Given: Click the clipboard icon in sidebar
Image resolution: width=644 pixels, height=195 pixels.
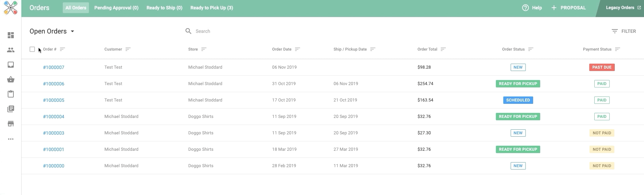Looking at the screenshot, I should point(11,94).
